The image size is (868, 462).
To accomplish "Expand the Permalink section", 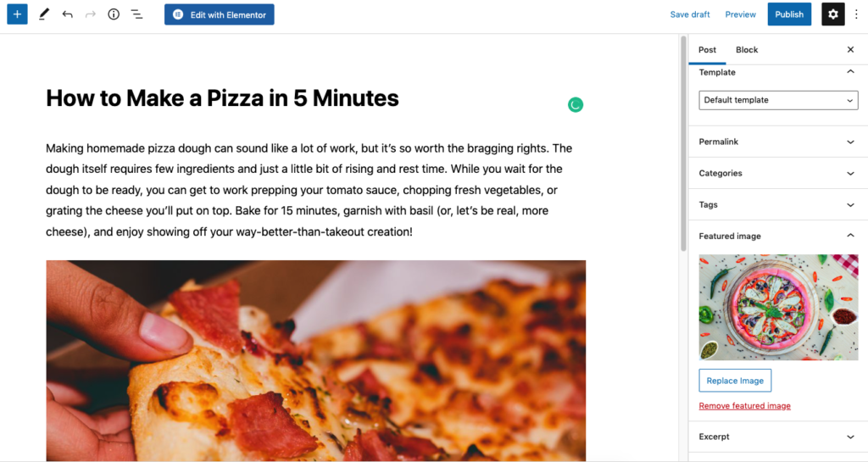I will (778, 142).
